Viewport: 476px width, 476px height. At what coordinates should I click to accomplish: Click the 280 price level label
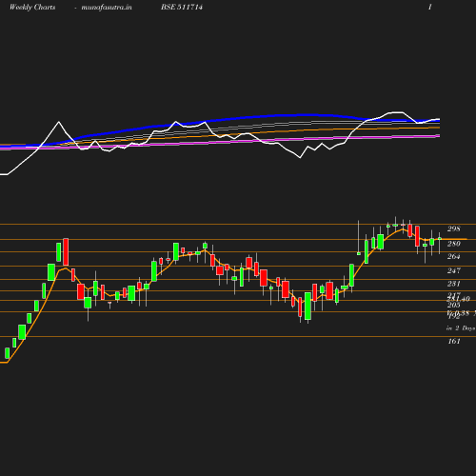[x=454, y=244]
